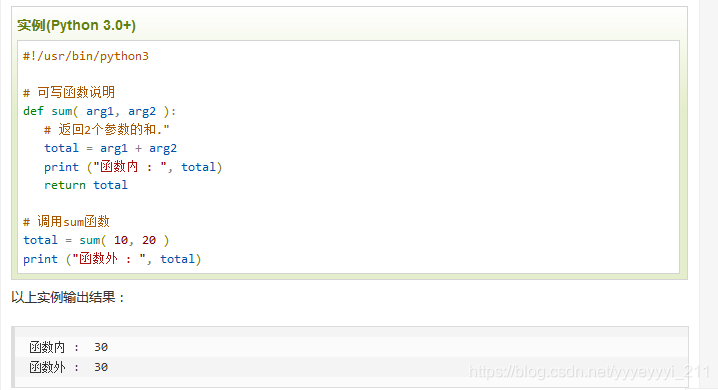Click the output row 函数外 : 30
This screenshot has height=390, width=718.
(69, 367)
